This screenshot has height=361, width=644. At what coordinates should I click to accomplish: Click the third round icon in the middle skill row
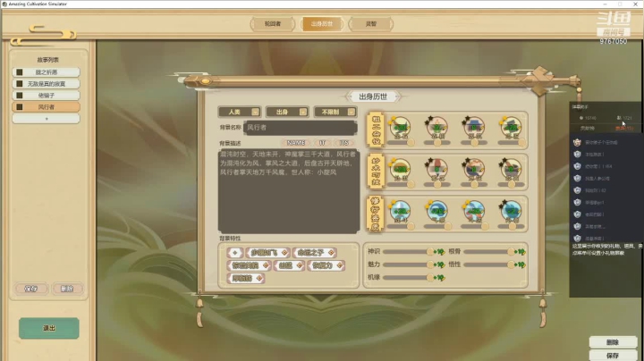(x=474, y=170)
